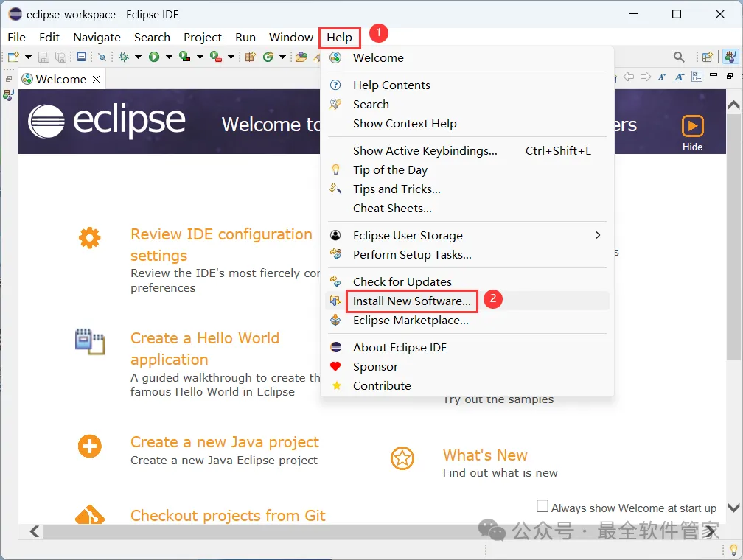Click the Debug bug icon
The height and width of the screenshot is (560, 743).
(x=124, y=57)
